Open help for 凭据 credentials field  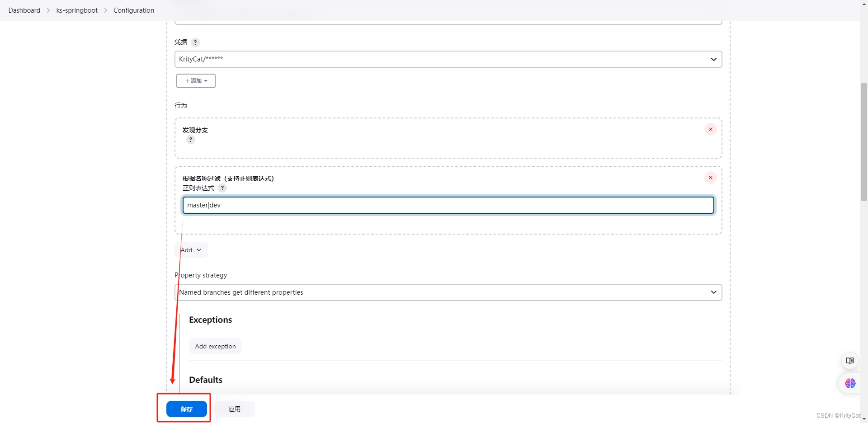click(195, 42)
